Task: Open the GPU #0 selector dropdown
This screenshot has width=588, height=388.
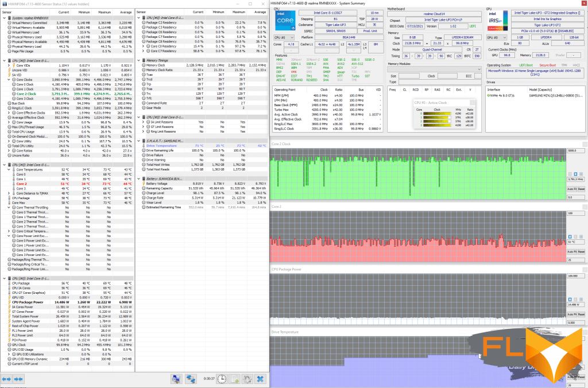Action: tap(496, 37)
